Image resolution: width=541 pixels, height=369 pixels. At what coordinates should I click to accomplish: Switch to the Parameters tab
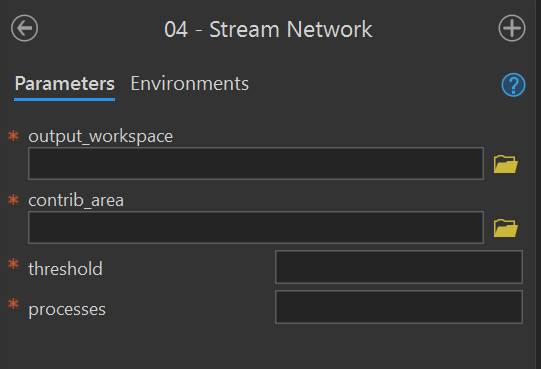(x=65, y=84)
